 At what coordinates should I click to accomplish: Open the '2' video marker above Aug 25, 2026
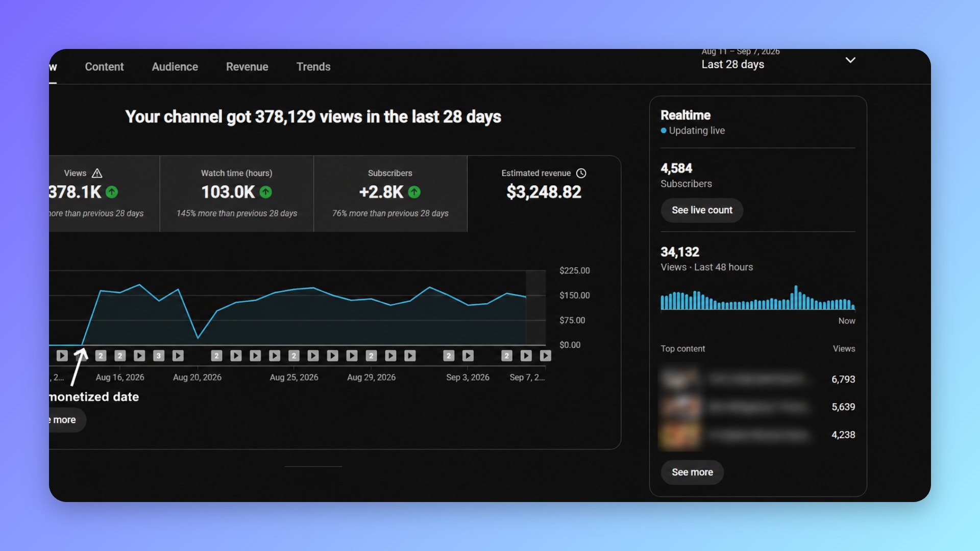coord(294,356)
